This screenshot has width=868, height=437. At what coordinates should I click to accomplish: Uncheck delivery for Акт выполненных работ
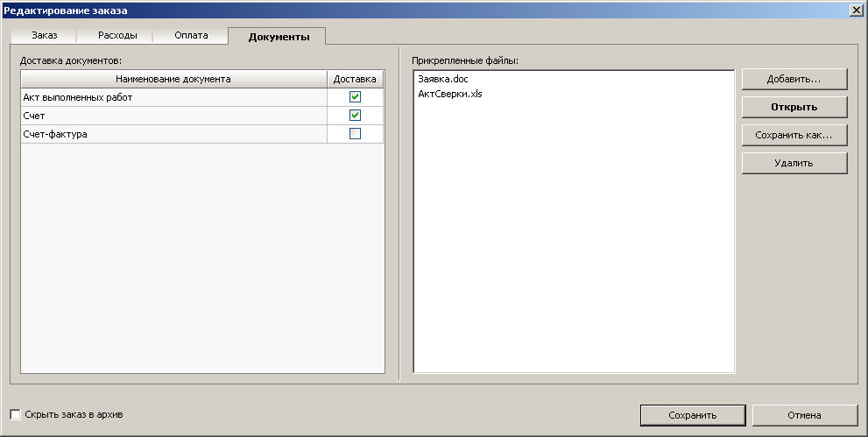coord(355,97)
